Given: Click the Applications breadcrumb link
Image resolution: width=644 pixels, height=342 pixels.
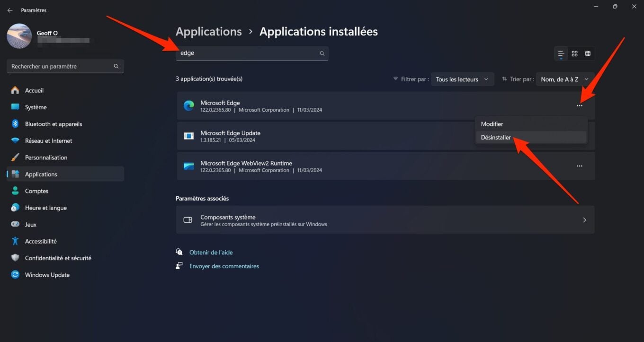Looking at the screenshot, I should point(209,32).
